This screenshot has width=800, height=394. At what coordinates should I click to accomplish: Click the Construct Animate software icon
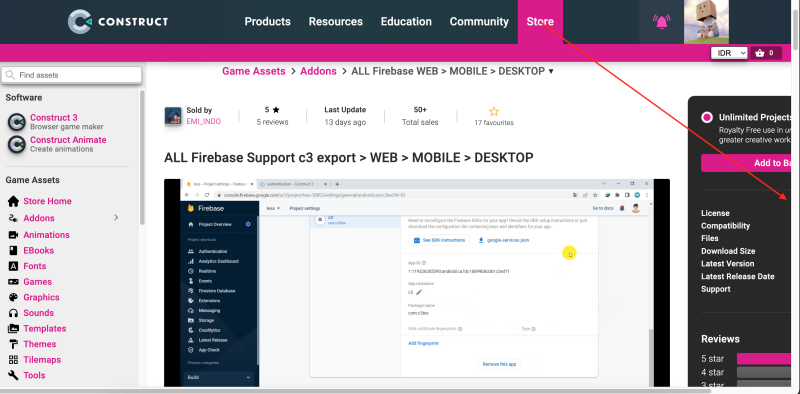pos(16,144)
